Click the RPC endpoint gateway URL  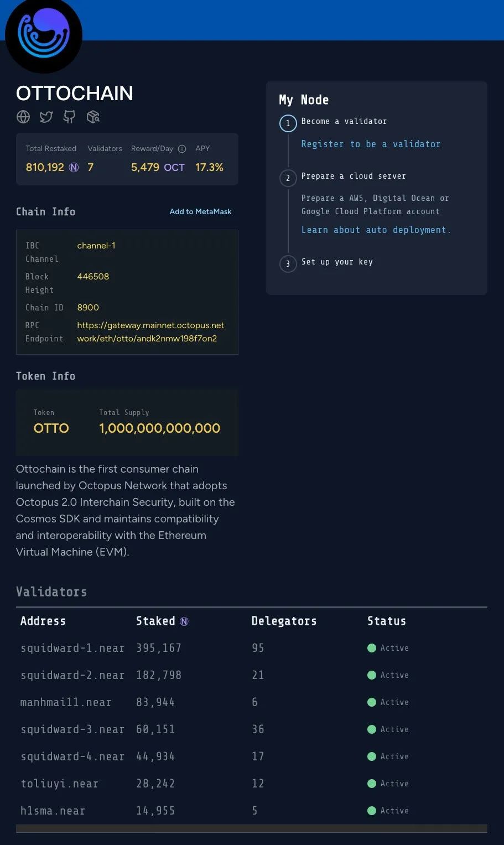150,331
